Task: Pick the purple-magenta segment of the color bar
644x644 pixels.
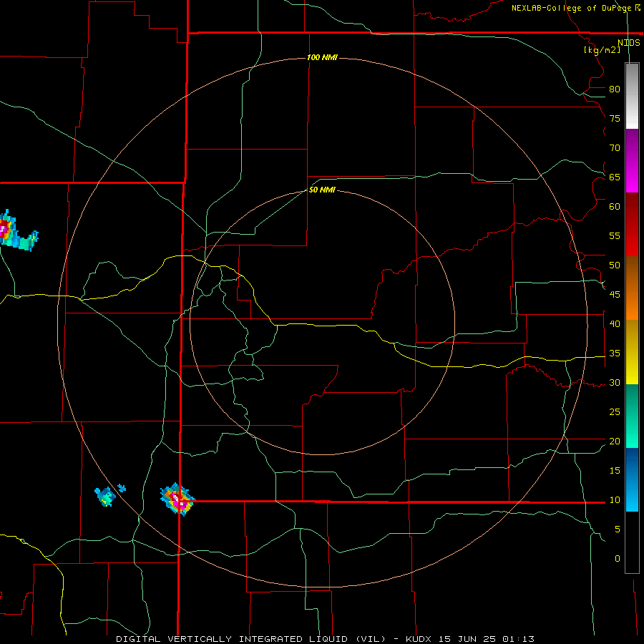Action: coord(632,160)
